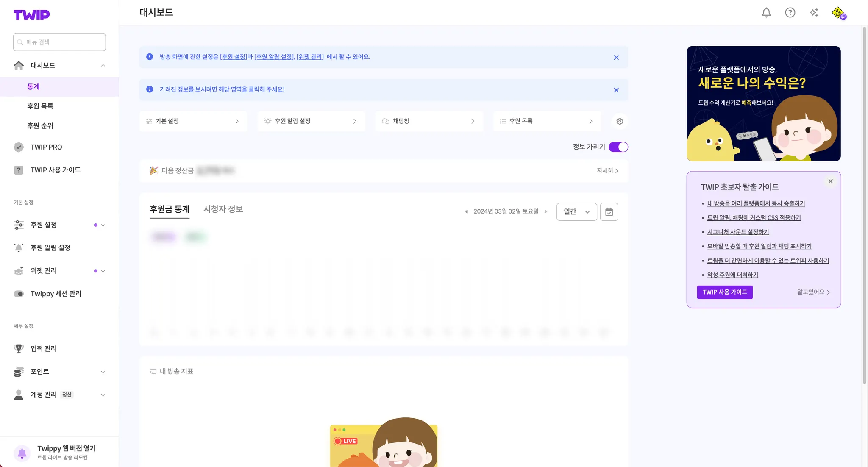868x467 pixels.
Task: Click the purple TWIP 사용 가이드 button
Action: (x=725, y=292)
